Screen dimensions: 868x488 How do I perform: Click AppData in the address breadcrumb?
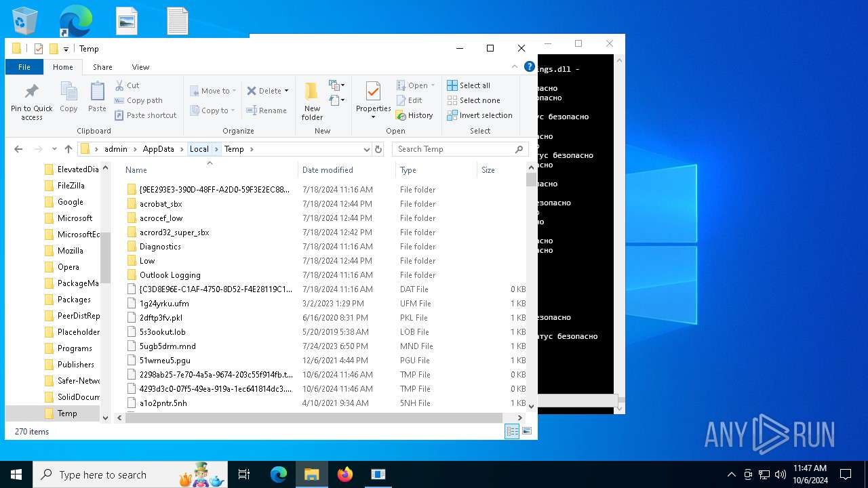tap(159, 149)
